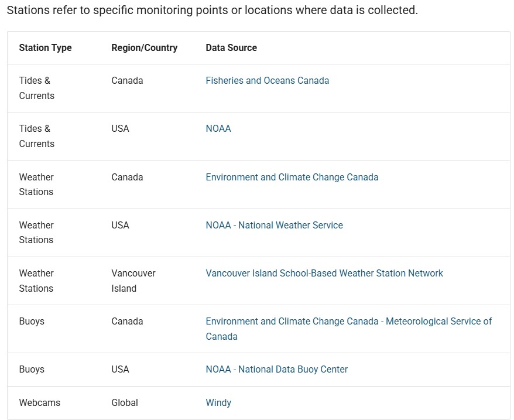
Task: Select USA cell beside National Weather Service
Action: (x=120, y=225)
